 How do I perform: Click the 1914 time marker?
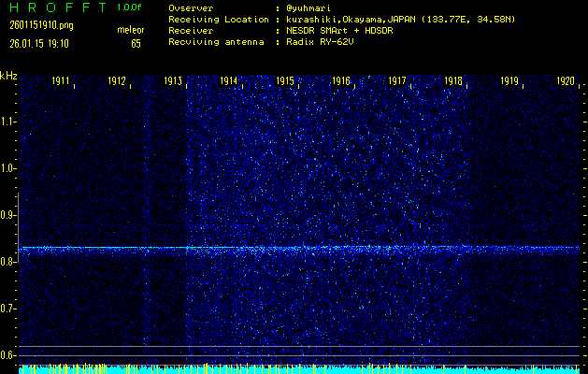coord(229,80)
